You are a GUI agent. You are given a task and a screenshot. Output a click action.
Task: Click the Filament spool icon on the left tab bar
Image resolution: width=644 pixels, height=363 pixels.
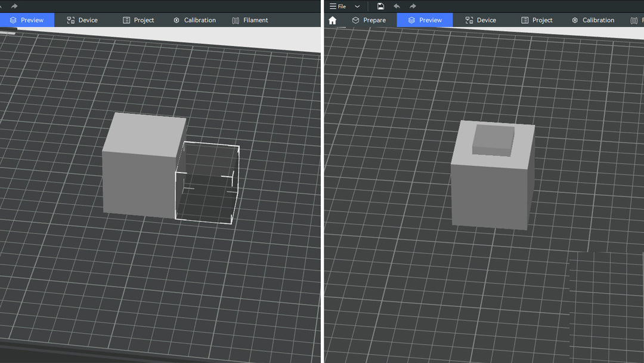click(x=236, y=20)
